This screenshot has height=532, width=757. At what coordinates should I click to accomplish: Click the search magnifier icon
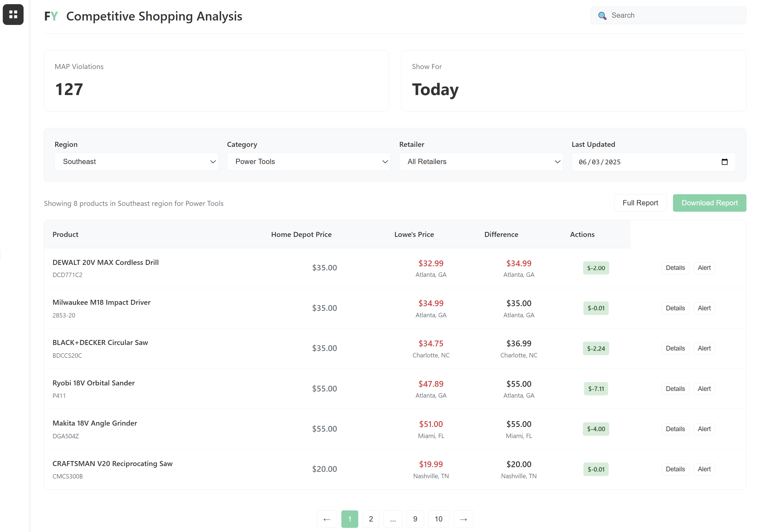pos(602,16)
